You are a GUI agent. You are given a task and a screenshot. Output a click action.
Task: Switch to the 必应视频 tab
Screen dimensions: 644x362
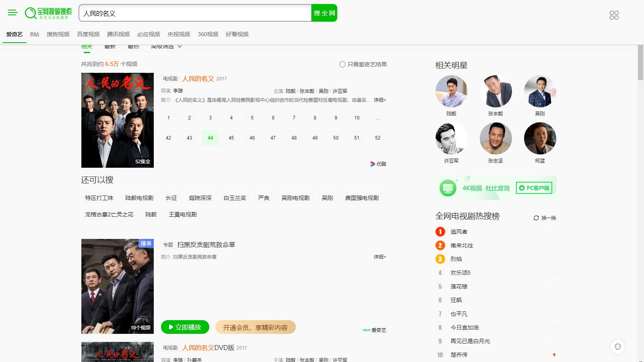149,35
